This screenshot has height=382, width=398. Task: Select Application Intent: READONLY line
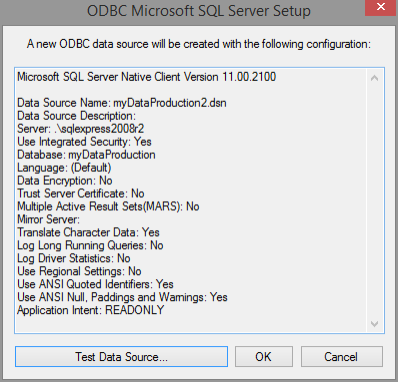point(91,310)
